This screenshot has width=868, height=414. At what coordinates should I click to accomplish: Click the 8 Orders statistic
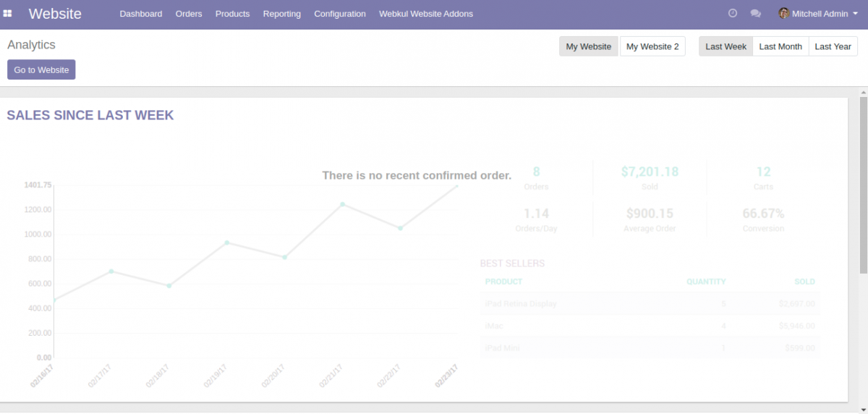(x=536, y=177)
